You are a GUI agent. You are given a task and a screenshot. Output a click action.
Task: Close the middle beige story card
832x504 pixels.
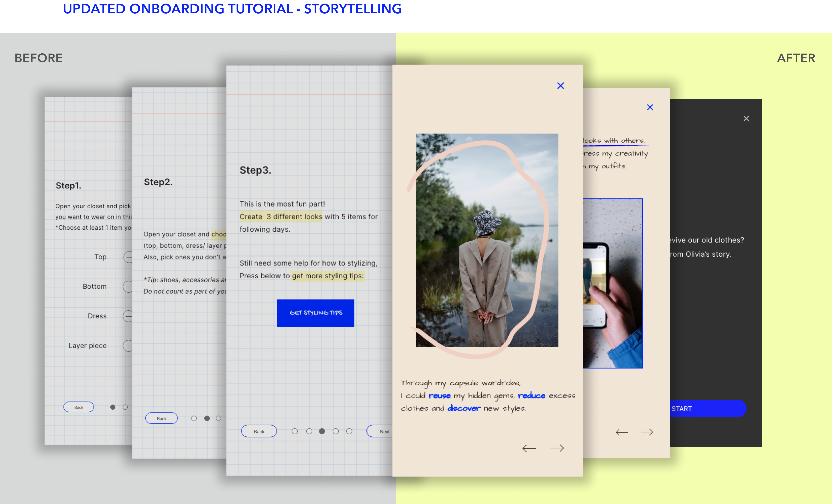coord(650,107)
